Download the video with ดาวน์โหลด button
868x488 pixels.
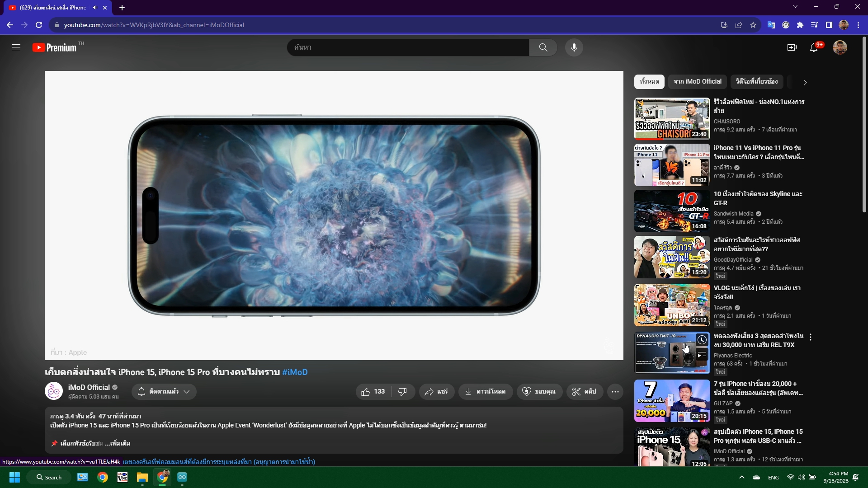pos(486,392)
